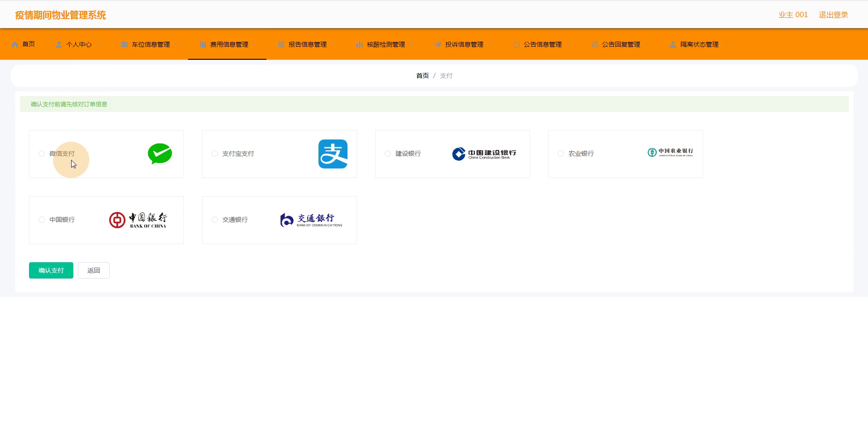Screen dimensions: 868x423
Task: Click the 确认支付前请先核对订单信息 notice text
Action: point(69,104)
